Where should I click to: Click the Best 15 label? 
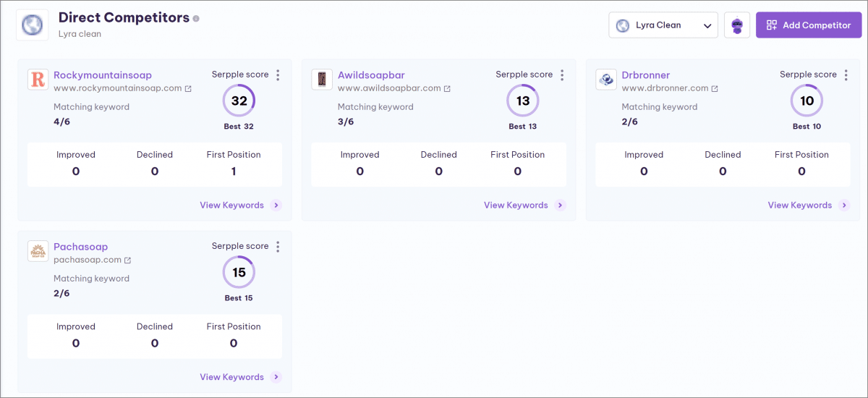[x=239, y=298]
